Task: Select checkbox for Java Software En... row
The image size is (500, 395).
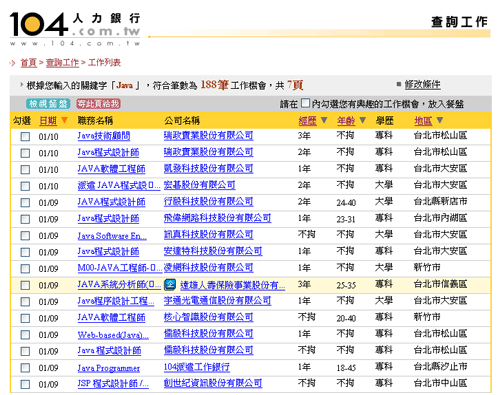Action: point(25,236)
